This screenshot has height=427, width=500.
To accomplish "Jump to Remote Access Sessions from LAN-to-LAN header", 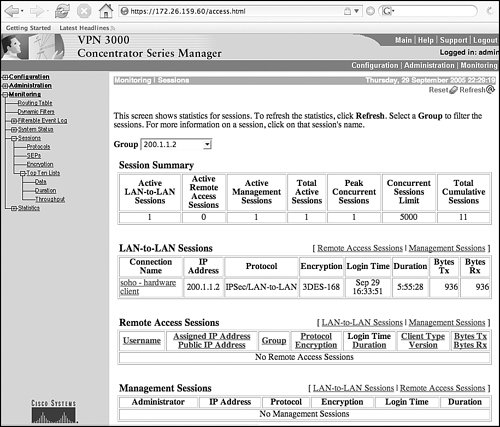I will (360, 248).
